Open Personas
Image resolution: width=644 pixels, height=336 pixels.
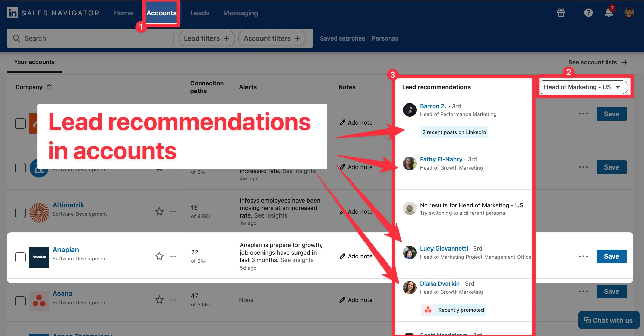(385, 38)
